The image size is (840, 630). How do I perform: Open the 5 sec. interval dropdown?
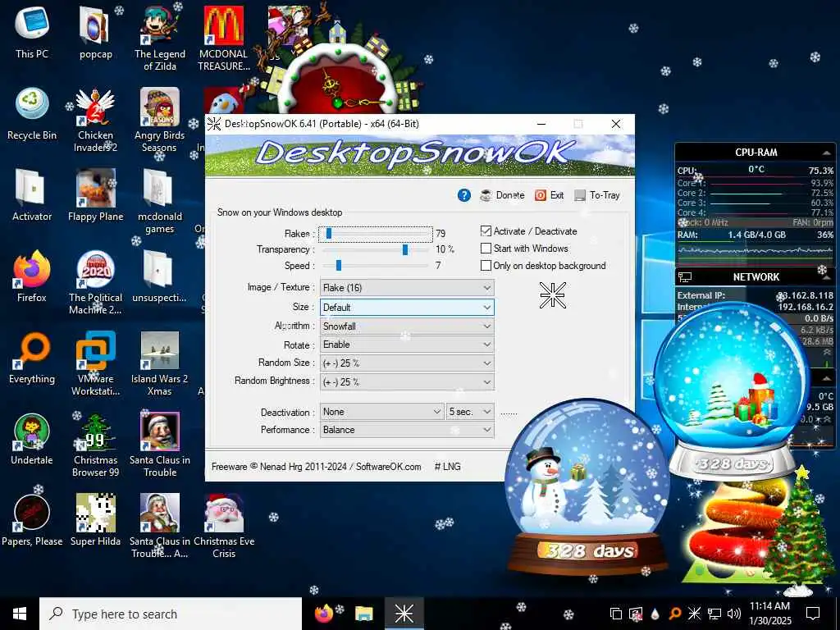[470, 412]
